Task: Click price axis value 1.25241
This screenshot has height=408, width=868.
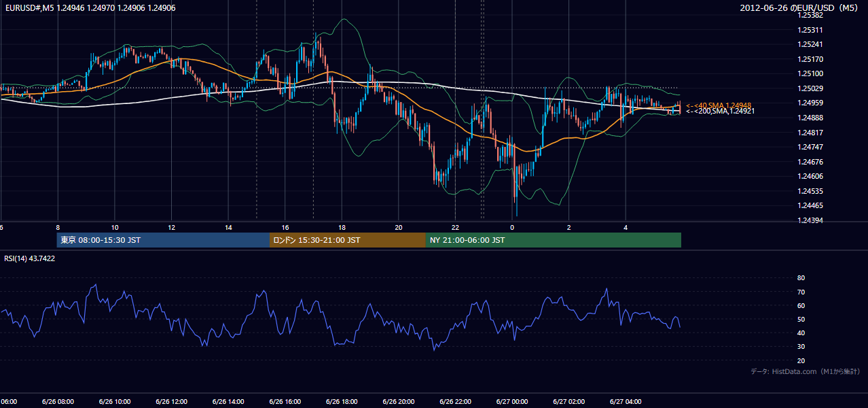Action: pos(810,45)
